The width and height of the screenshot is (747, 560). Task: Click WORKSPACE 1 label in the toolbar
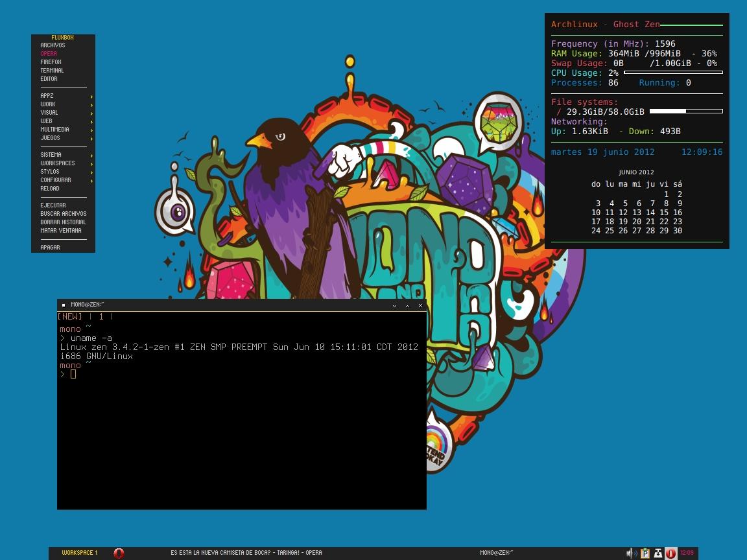coord(80,553)
